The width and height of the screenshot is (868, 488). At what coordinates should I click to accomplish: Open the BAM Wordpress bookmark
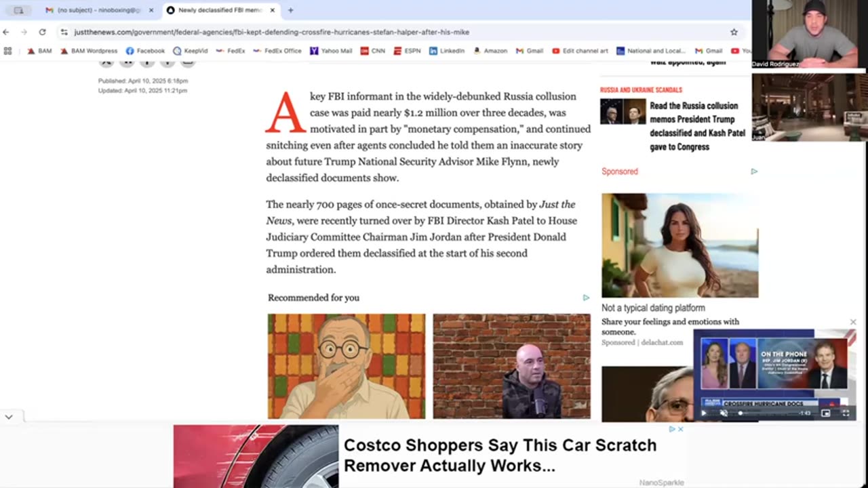(x=89, y=51)
